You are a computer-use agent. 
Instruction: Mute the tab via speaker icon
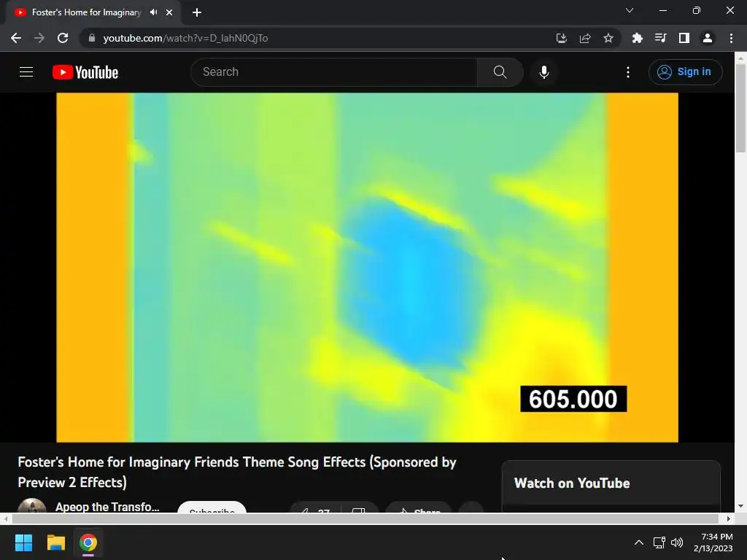pyautogui.click(x=153, y=12)
